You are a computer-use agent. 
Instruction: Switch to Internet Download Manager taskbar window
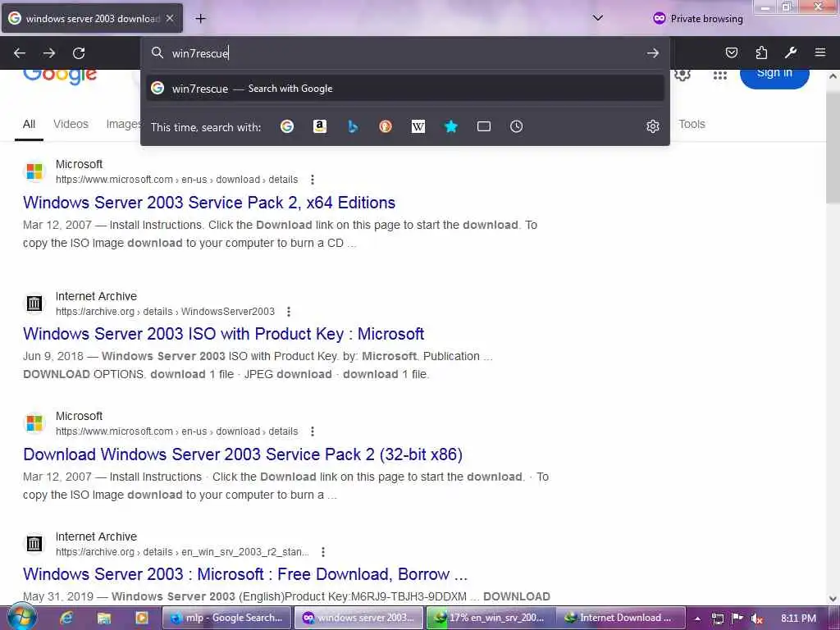pyautogui.click(x=620, y=618)
